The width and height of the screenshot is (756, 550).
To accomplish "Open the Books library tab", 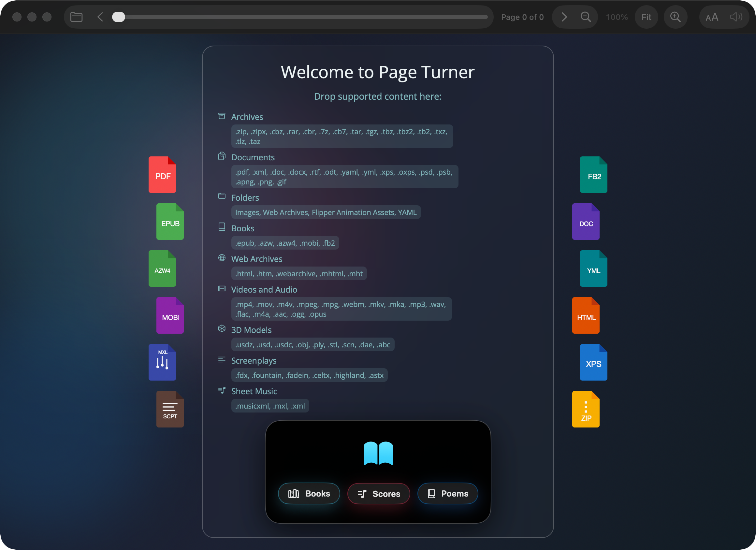I will tap(309, 494).
